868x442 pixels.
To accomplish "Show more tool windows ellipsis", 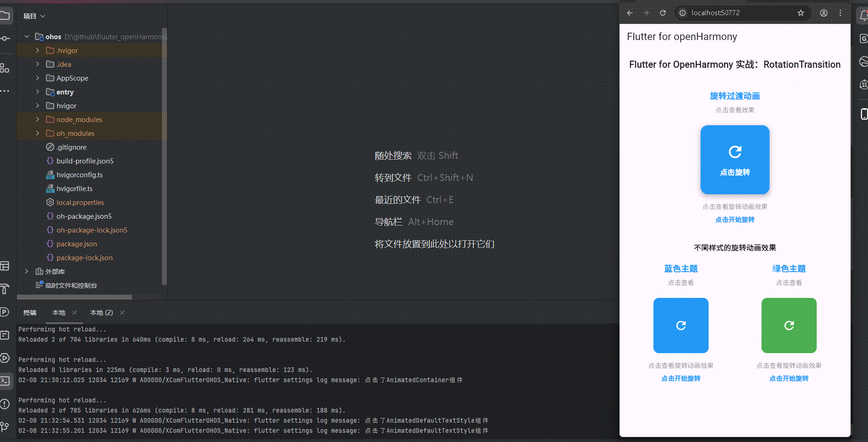I will click(x=5, y=91).
